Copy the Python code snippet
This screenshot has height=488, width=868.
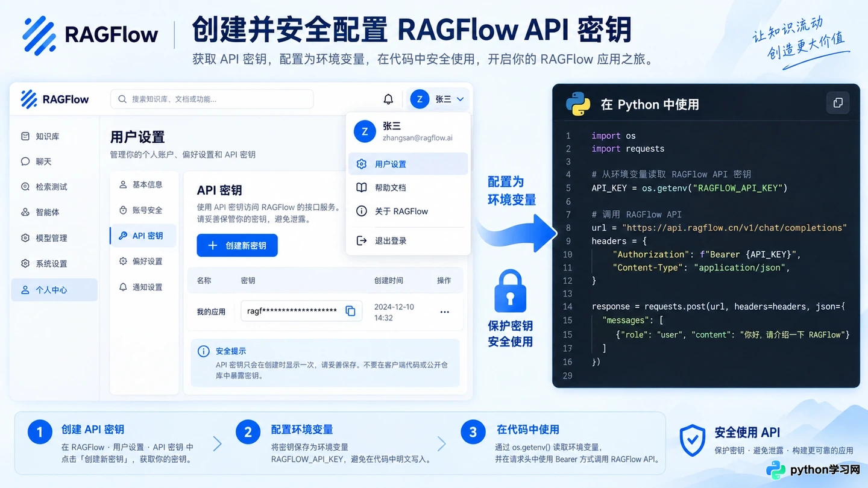[838, 103]
